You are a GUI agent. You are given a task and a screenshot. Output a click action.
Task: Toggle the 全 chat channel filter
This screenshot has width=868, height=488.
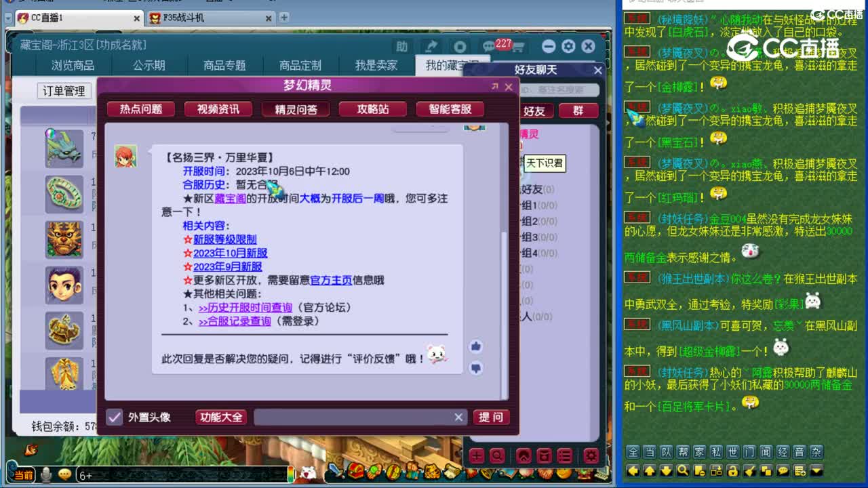click(x=633, y=452)
